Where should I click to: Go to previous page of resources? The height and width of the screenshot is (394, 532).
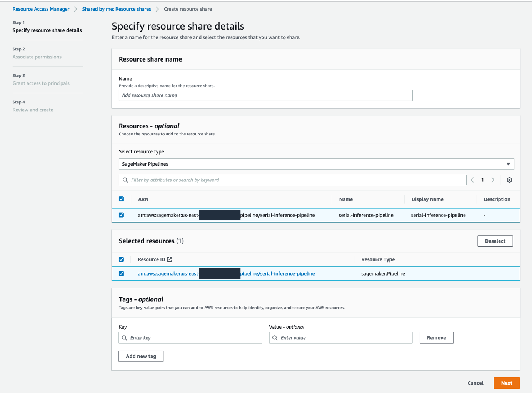pos(472,180)
